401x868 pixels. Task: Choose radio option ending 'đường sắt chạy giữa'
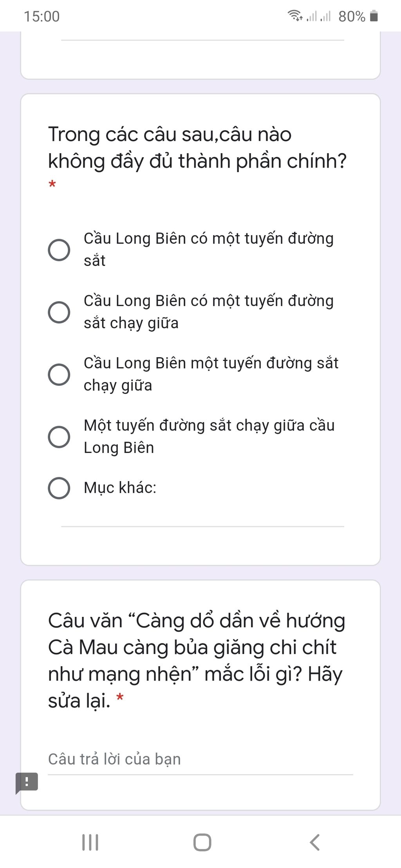59,312
